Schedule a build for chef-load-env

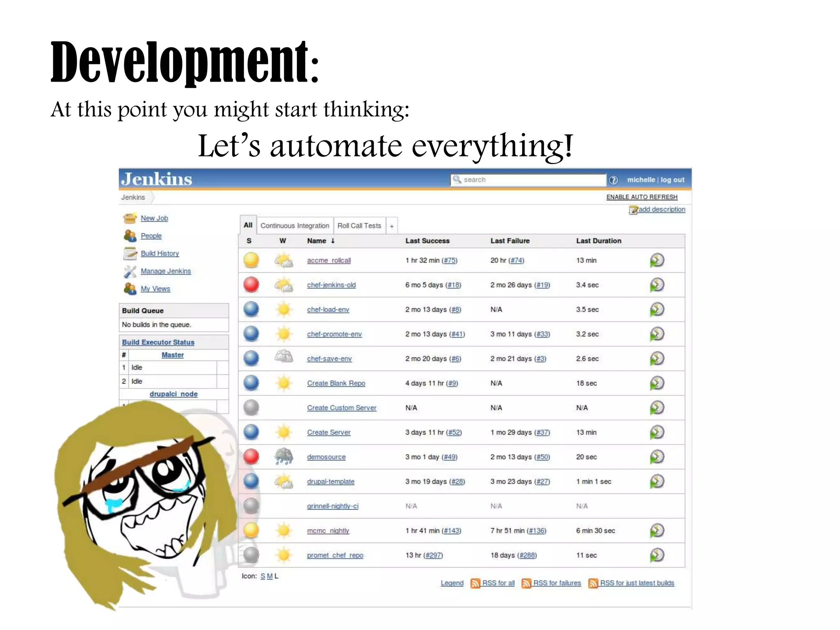pos(657,310)
